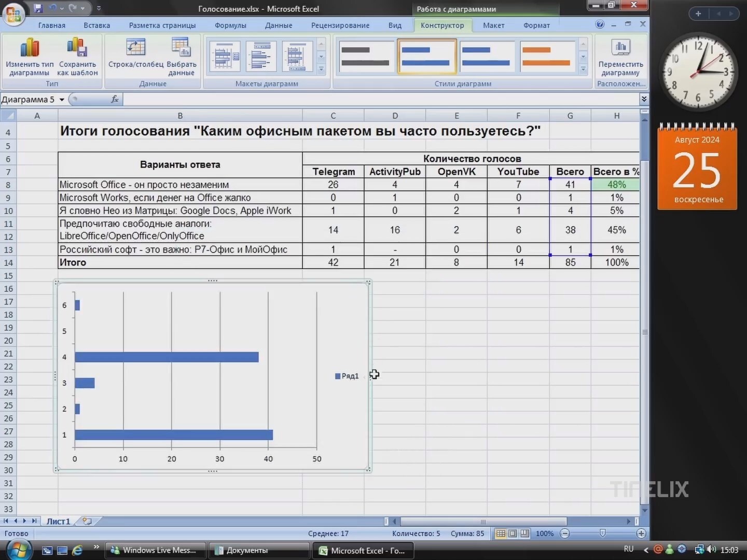Open the Макет ribbon tab
The image size is (747, 560).
tap(493, 25)
